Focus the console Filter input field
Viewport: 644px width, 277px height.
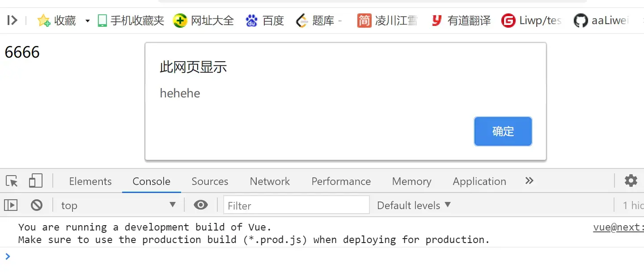(x=297, y=205)
